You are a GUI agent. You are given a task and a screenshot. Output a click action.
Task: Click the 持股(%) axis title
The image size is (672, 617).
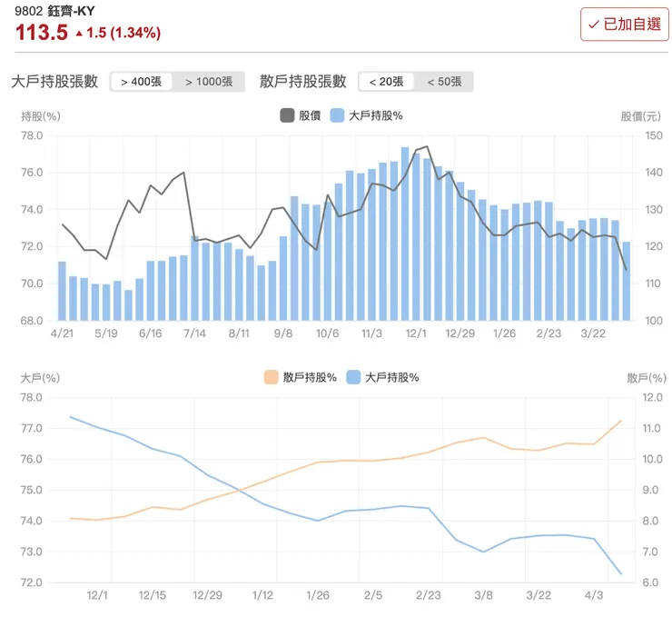pos(41,116)
